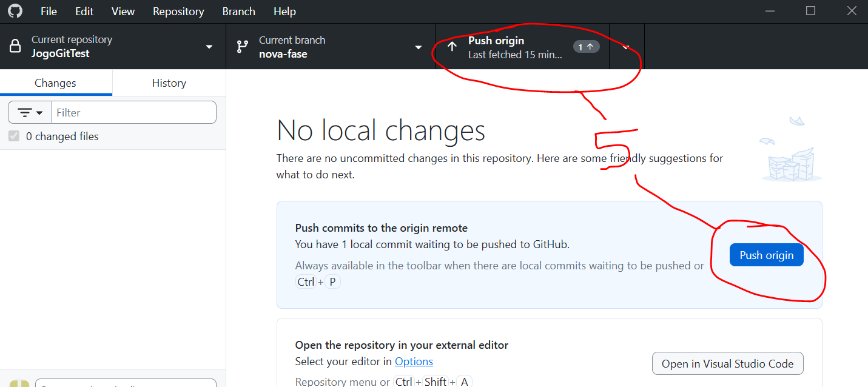Toggle the "0 changed files" checkbox
This screenshot has height=387, width=868.
pyautogui.click(x=14, y=136)
